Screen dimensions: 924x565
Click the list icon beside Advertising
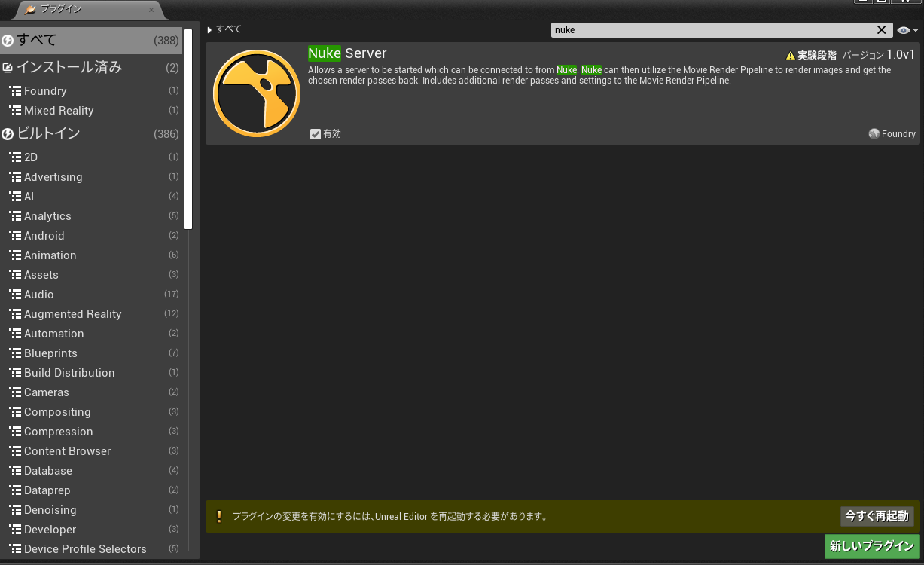(x=15, y=177)
